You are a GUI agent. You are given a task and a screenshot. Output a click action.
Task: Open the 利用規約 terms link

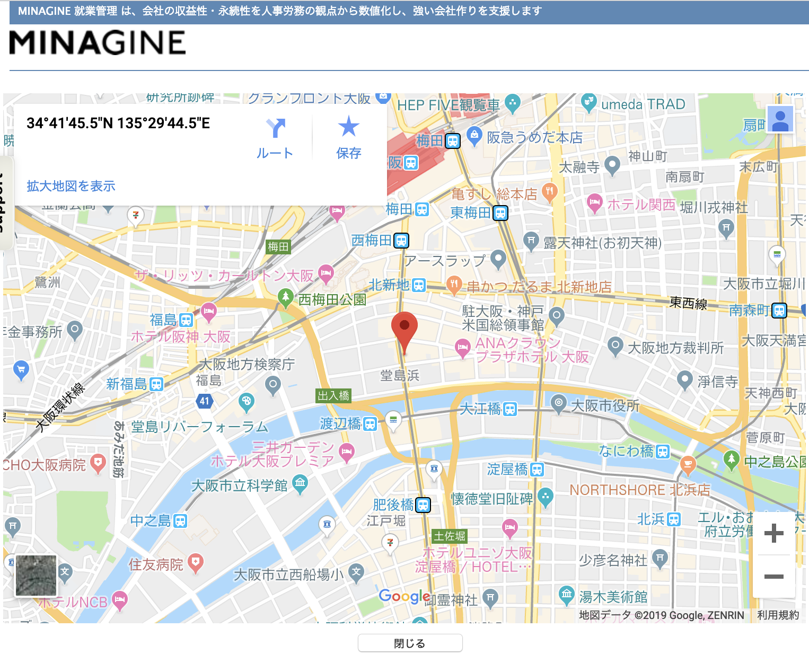[x=778, y=615]
